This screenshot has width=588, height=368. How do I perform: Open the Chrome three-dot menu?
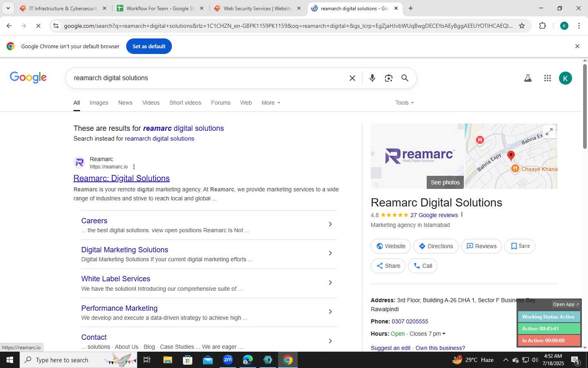point(579,26)
